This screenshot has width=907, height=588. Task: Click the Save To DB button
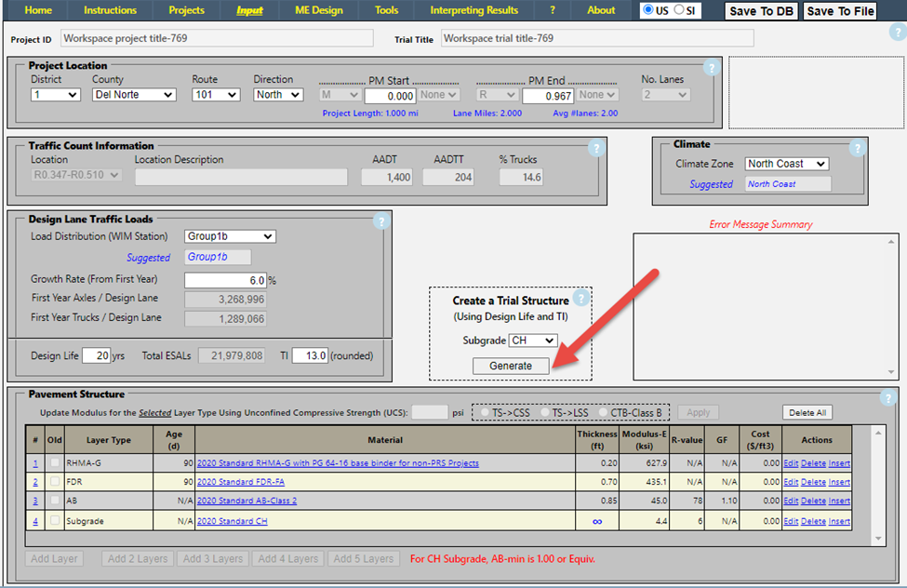(760, 11)
